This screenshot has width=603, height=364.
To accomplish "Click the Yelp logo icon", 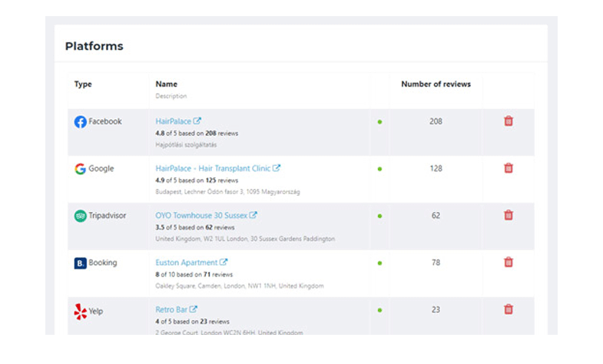I will point(80,311).
